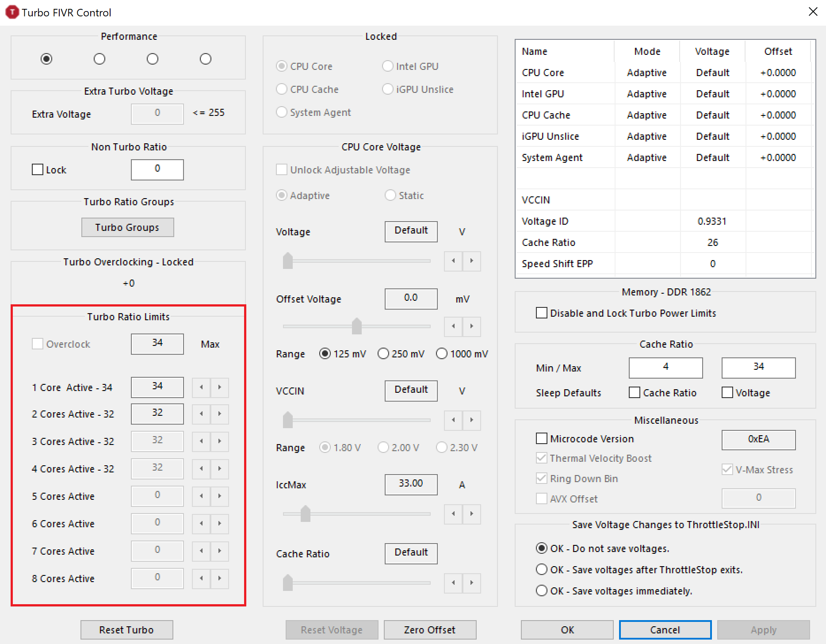This screenshot has width=826, height=644.
Task: Select the Intel GPU row in voltage table
Action: pyautogui.click(x=664, y=94)
